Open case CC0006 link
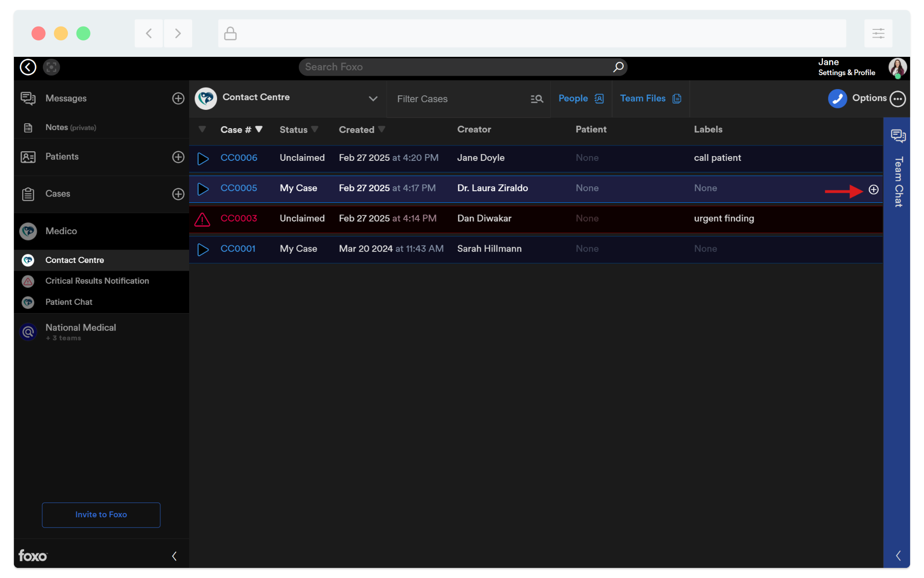Screen dimensions: 924x578 [x=239, y=158]
